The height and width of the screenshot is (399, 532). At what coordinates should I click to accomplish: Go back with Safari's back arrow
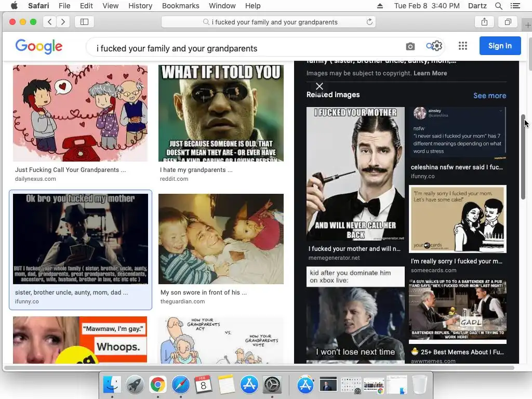click(x=50, y=22)
